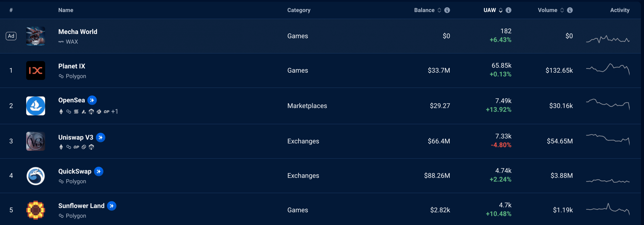Expand OpenSea's +1 additional chains

(x=114, y=111)
